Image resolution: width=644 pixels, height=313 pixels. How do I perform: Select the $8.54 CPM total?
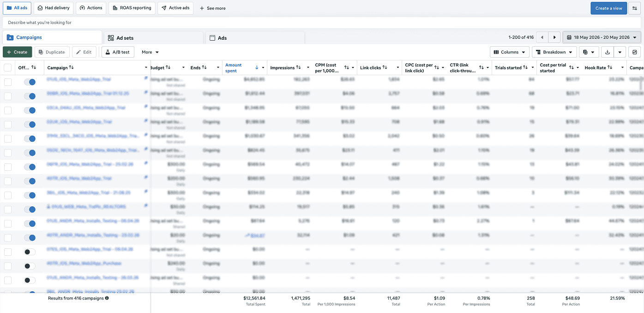tap(349, 298)
